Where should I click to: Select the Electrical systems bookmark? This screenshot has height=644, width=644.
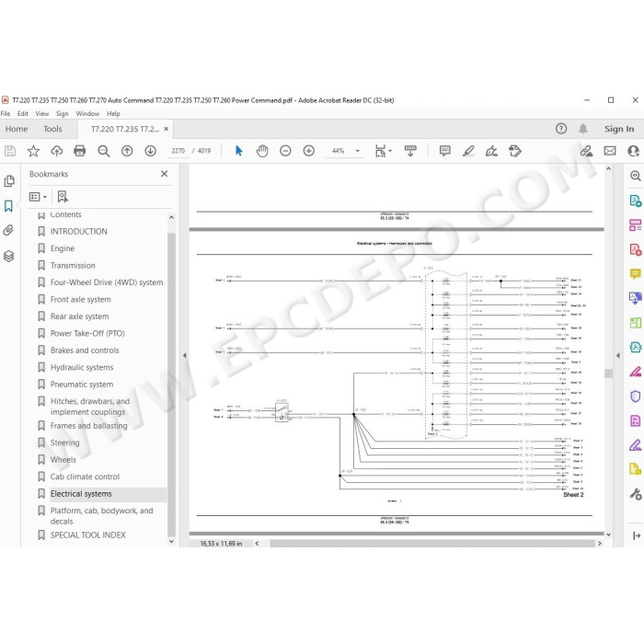[x=81, y=494]
